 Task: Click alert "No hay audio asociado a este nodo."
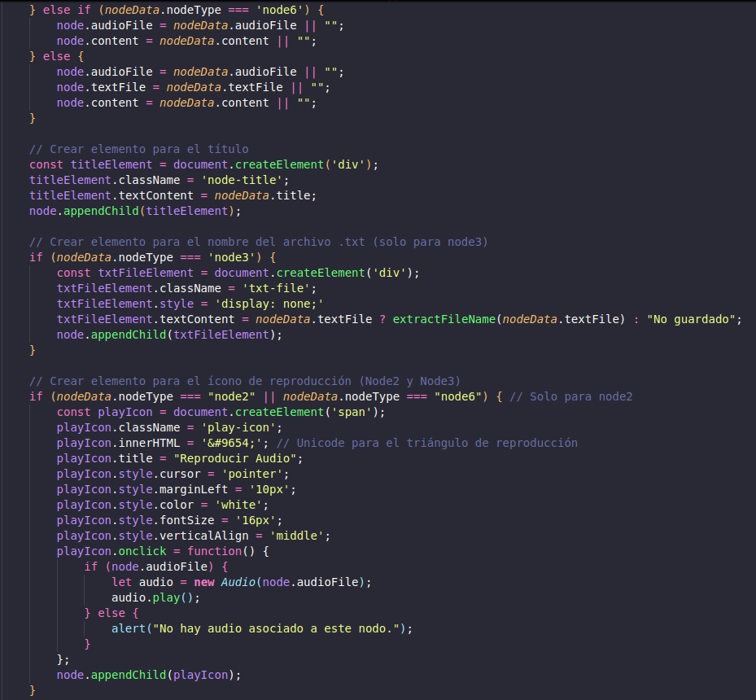[x=262, y=628]
